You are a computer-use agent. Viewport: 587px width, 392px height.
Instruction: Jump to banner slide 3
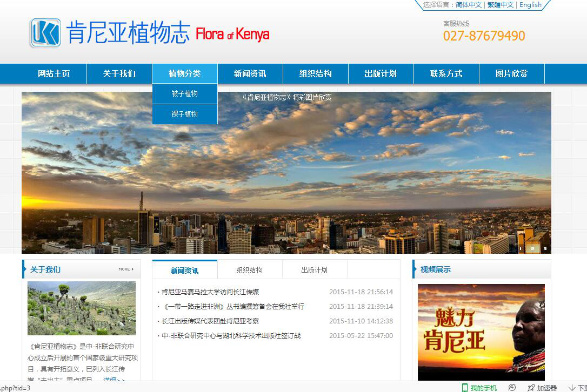coord(545,249)
